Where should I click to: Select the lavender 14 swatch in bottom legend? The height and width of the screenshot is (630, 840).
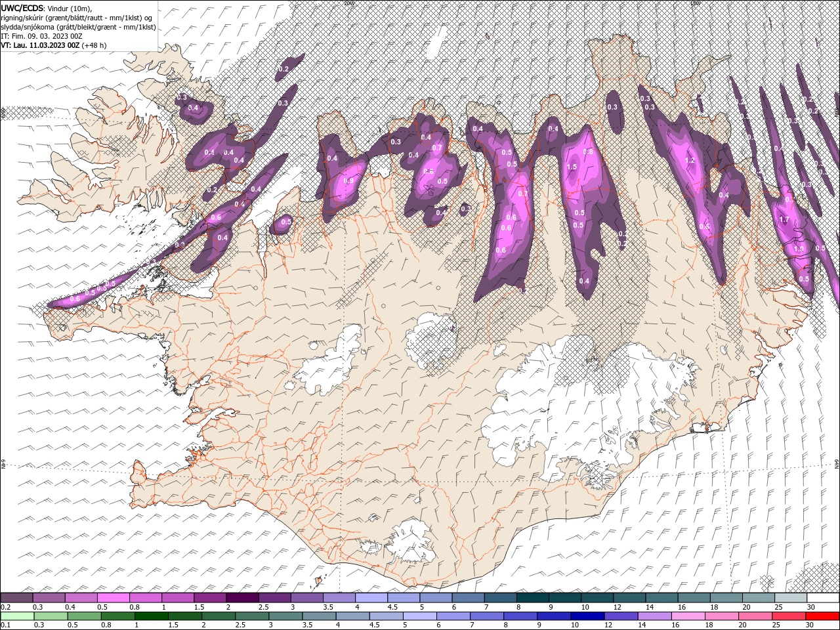655,616
